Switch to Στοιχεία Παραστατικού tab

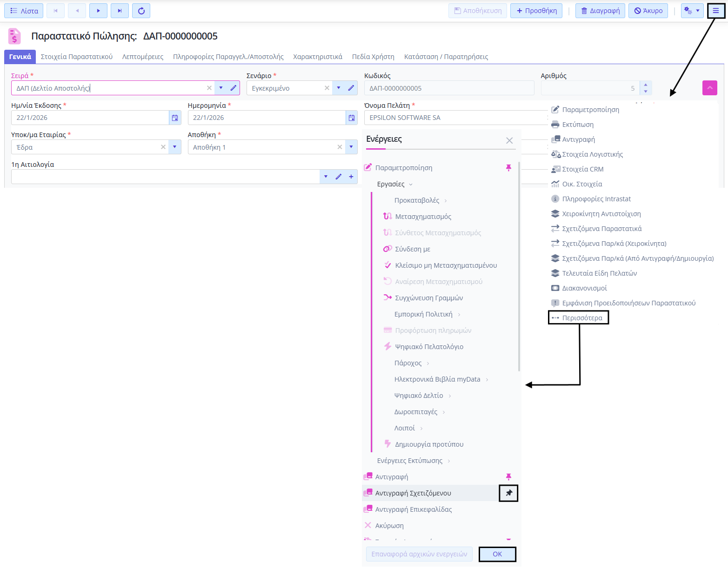77,57
